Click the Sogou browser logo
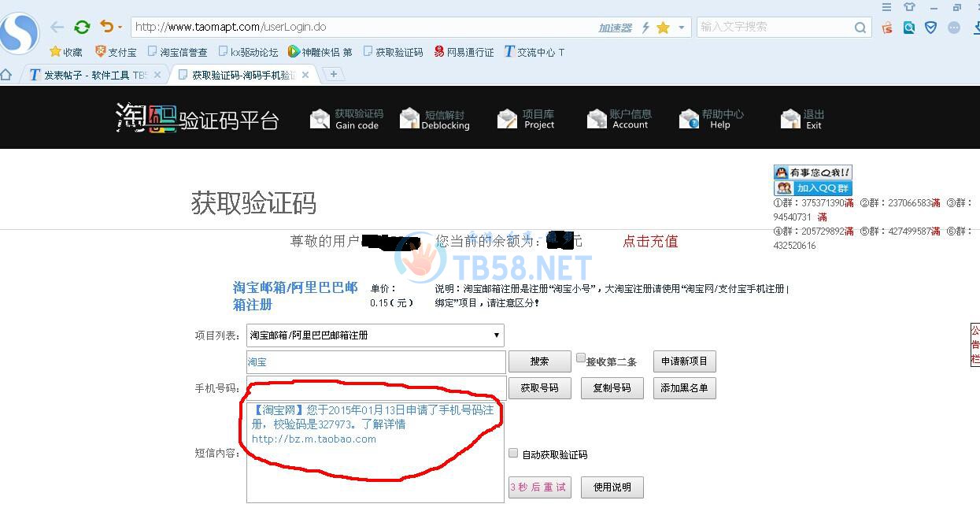The image size is (980, 515). pyautogui.click(x=17, y=32)
